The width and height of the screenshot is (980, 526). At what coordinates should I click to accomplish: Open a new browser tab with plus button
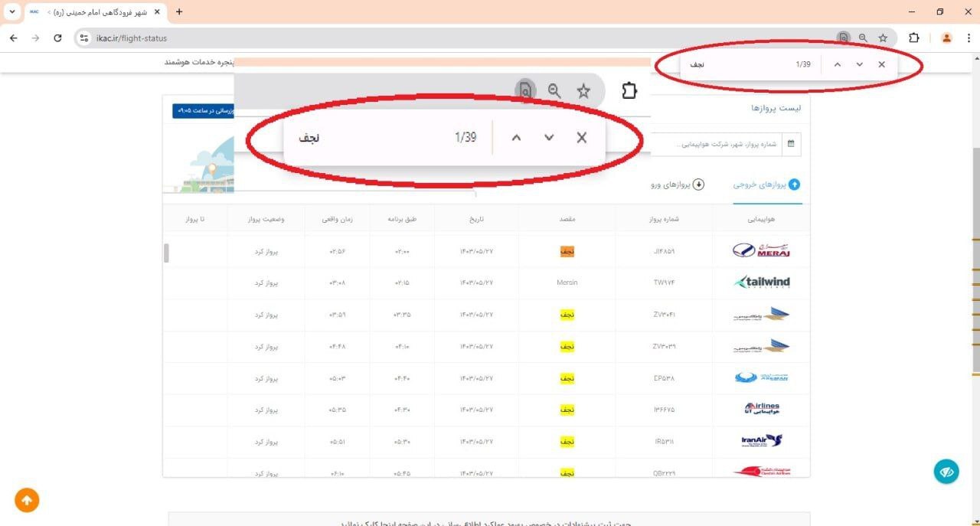[x=179, y=11]
